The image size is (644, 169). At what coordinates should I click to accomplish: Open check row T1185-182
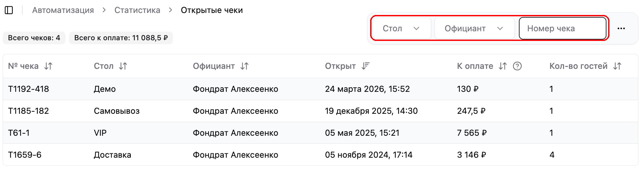pyautogui.click(x=320, y=111)
